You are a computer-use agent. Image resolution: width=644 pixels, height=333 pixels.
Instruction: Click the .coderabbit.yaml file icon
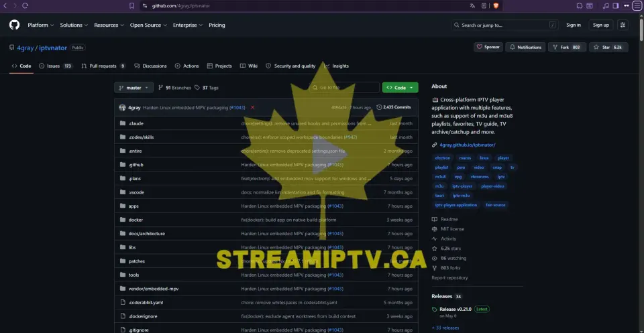point(122,302)
